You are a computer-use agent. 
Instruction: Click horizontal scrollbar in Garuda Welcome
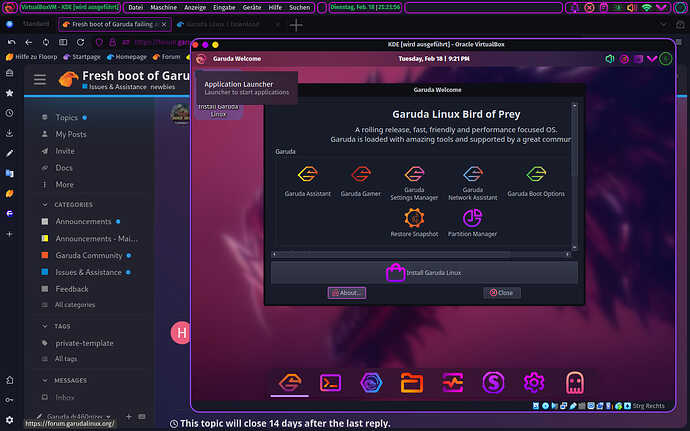pyautogui.click(x=421, y=254)
